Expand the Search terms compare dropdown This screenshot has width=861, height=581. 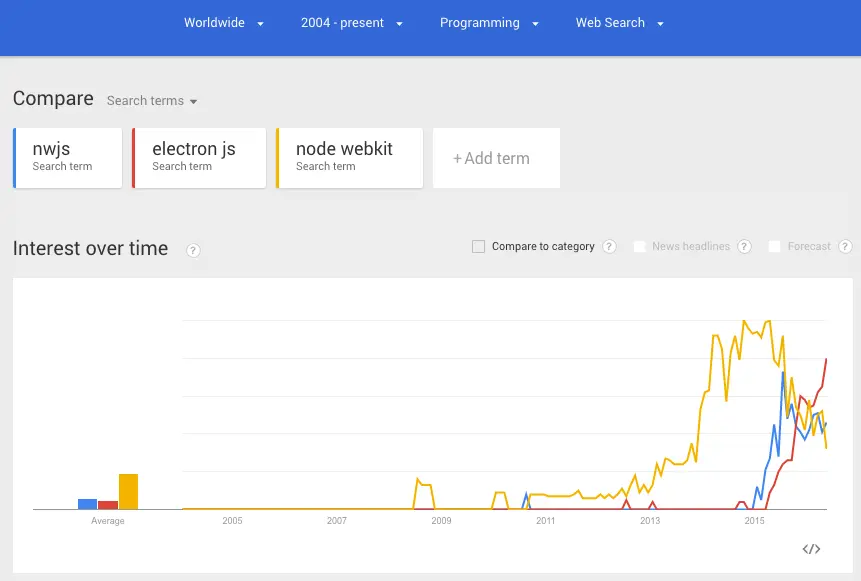point(151,100)
